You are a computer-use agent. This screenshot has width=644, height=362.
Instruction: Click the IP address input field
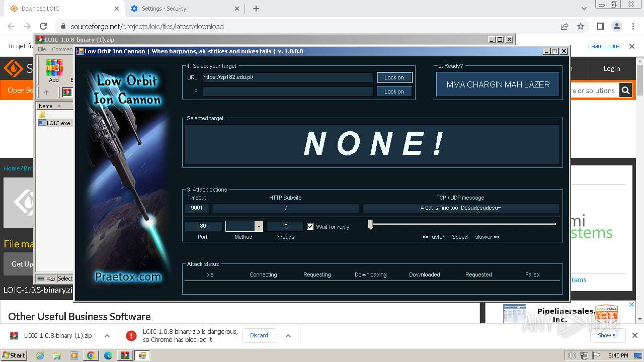(x=288, y=92)
